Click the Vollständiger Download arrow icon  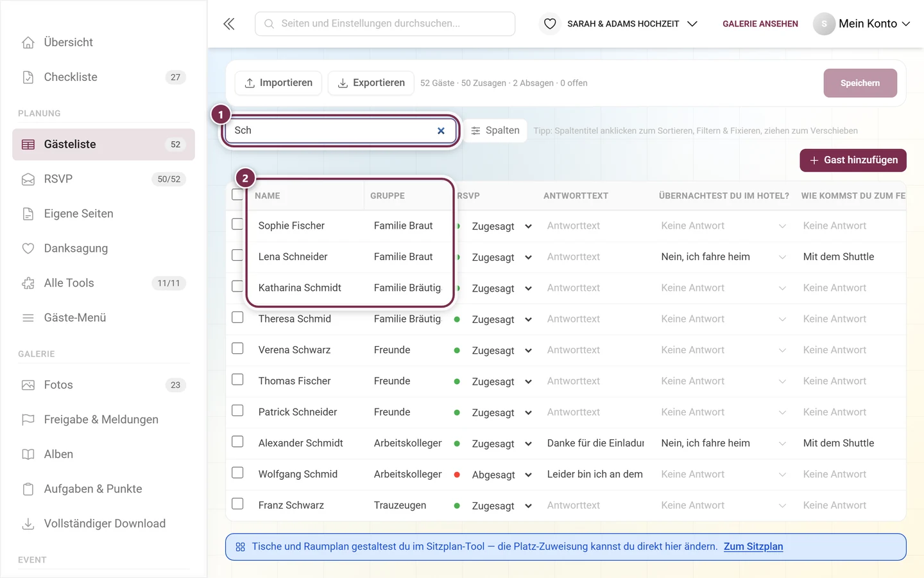(x=28, y=524)
